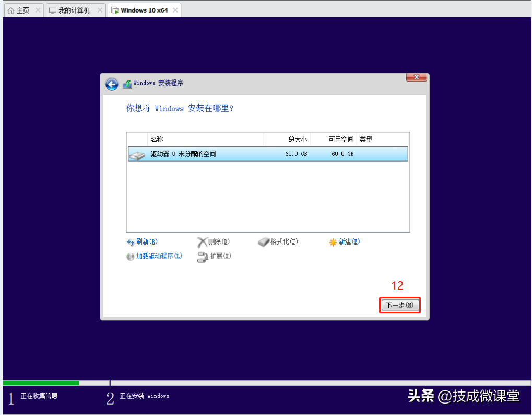Select 驱动器 0 未分配的空间 row
Viewport: 532px width, 415px height.
coord(268,154)
